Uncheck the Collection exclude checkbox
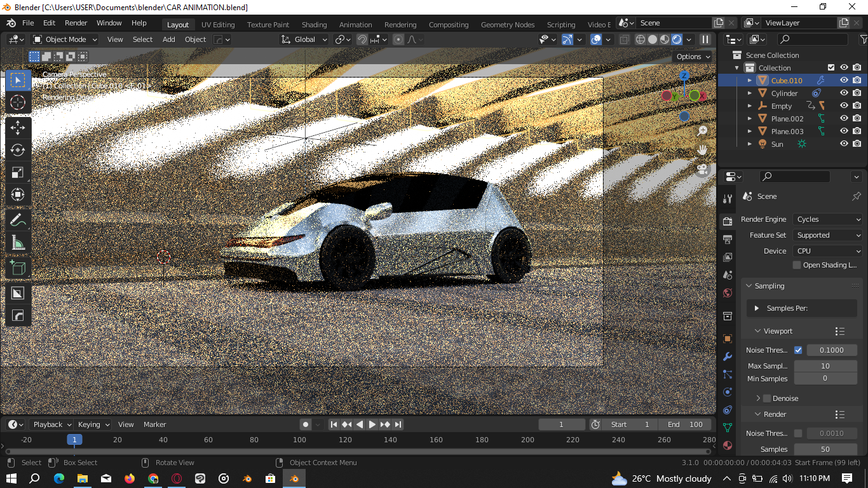 point(831,67)
